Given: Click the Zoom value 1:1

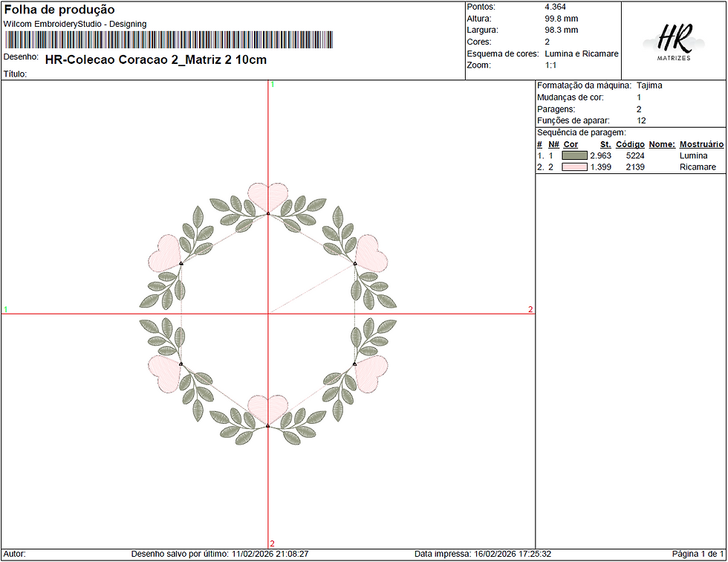Looking at the screenshot, I should pos(550,65).
